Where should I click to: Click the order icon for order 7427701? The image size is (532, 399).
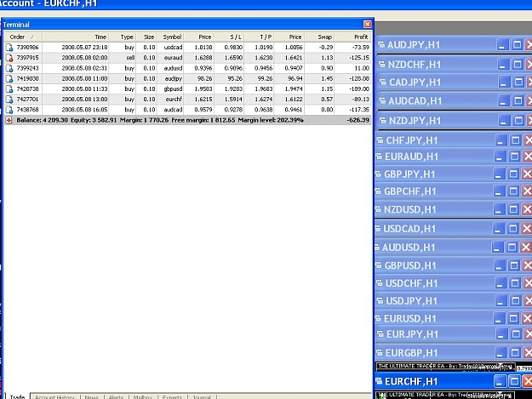[9, 100]
